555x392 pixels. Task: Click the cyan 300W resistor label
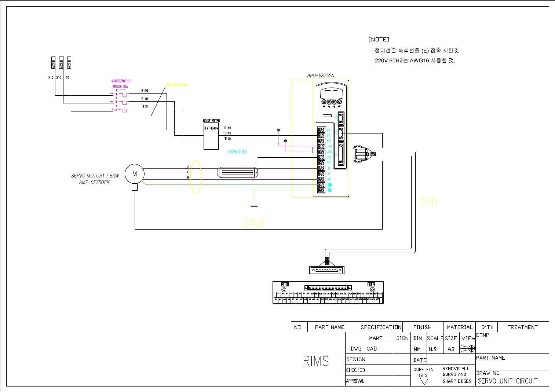pyautogui.click(x=237, y=151)
